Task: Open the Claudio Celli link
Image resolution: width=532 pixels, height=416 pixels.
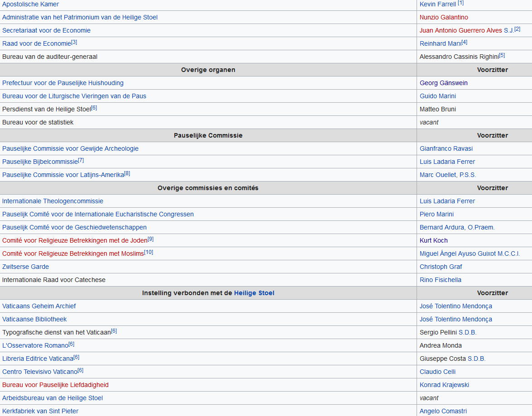Action: coord(438,372)
